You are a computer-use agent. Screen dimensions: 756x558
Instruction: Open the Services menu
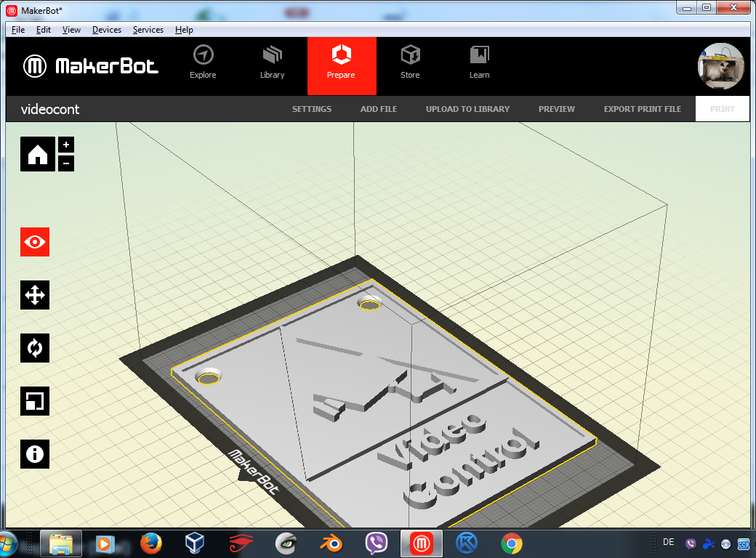coord(148,29)
